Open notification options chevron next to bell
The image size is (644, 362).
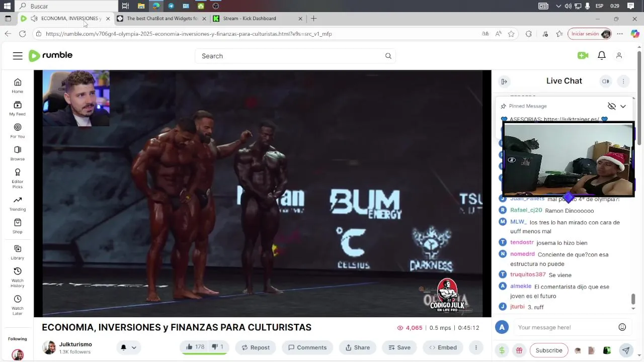pyautogui.click(x=134, y=347)
